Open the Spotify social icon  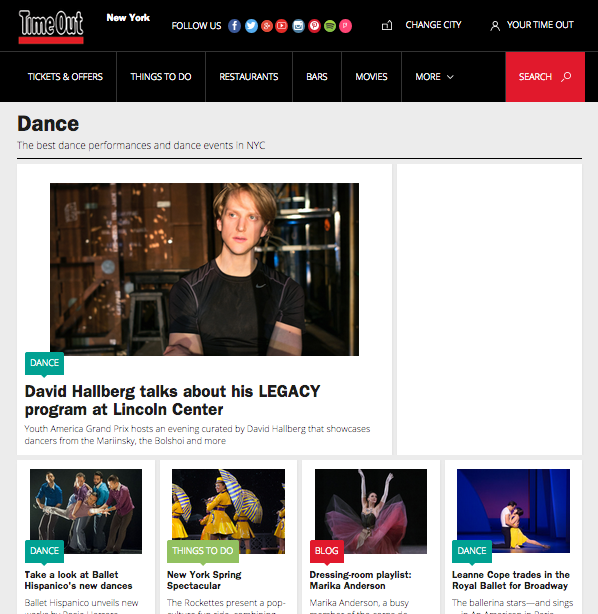[x=330, y=26]
